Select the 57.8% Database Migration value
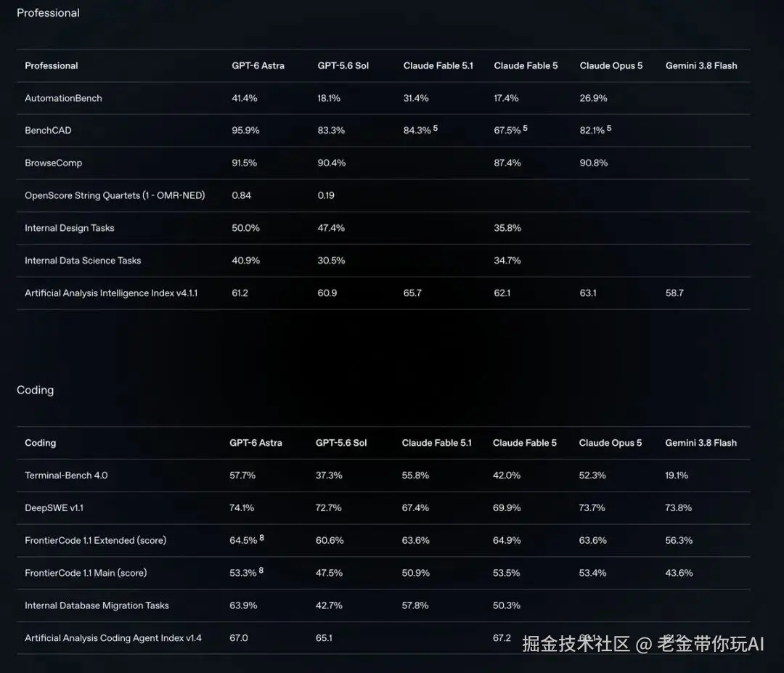784x673 pixels. (x=415, y=605)
